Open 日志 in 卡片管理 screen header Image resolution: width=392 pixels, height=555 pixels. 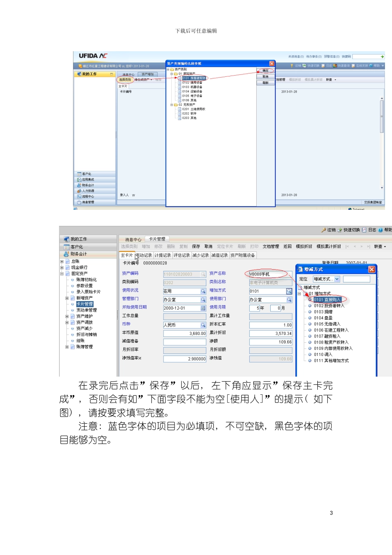[372, 230]
